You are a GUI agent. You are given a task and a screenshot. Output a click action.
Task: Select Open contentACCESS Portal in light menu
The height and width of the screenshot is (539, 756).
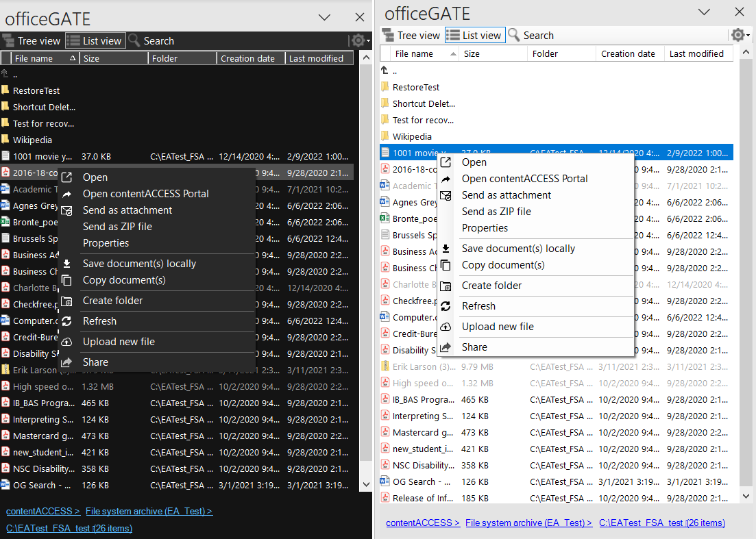pyautogui.click(x=524, y=179)
